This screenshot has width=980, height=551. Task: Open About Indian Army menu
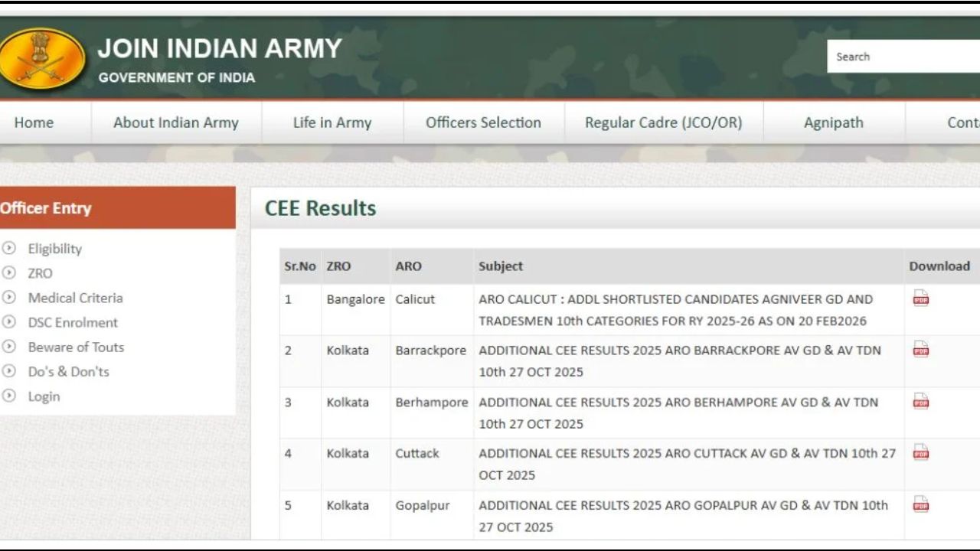(176, 122)
